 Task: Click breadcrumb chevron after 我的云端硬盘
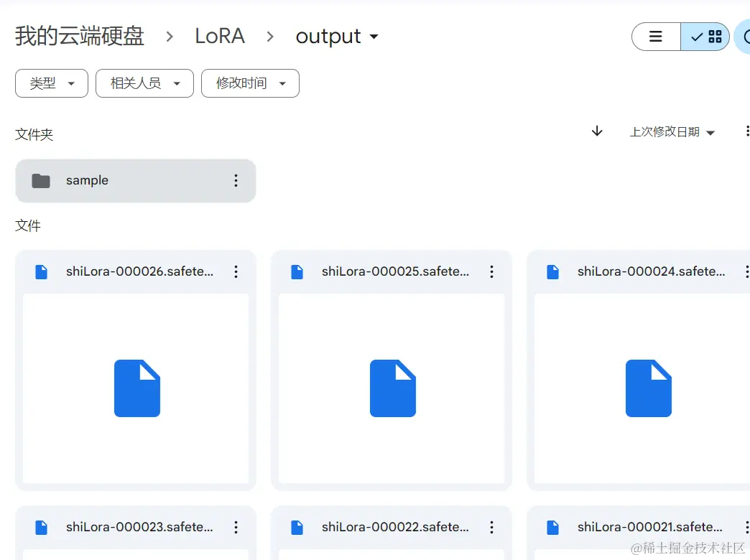170,37
